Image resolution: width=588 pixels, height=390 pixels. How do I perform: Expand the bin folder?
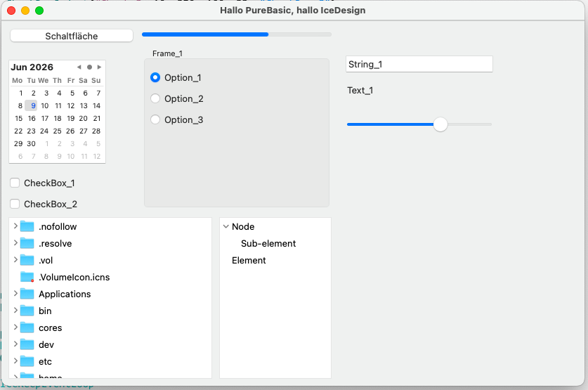[x=15, y=311]
